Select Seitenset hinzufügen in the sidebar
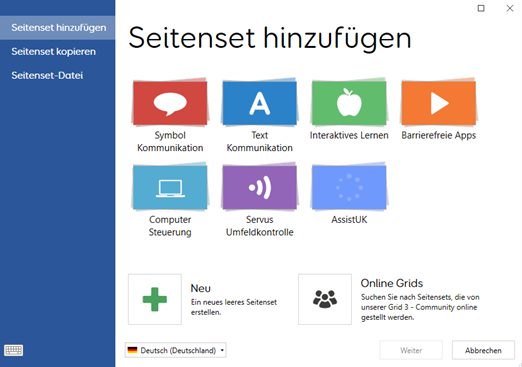The width and height of the screenshot is (522, 367). click(59, 28)
